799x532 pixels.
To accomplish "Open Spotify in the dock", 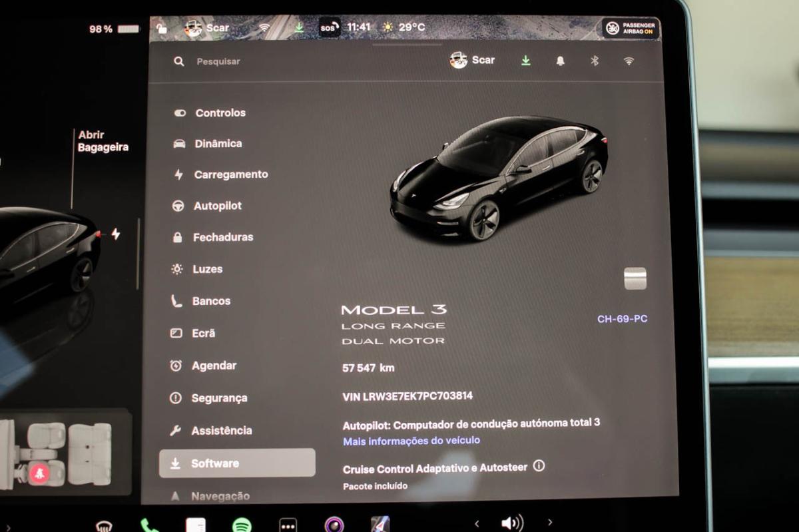I will [242, 525].
